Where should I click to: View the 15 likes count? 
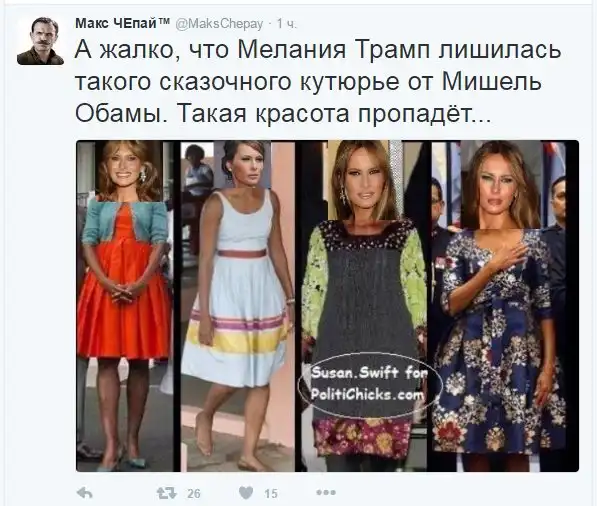click(x=271, y=493)
